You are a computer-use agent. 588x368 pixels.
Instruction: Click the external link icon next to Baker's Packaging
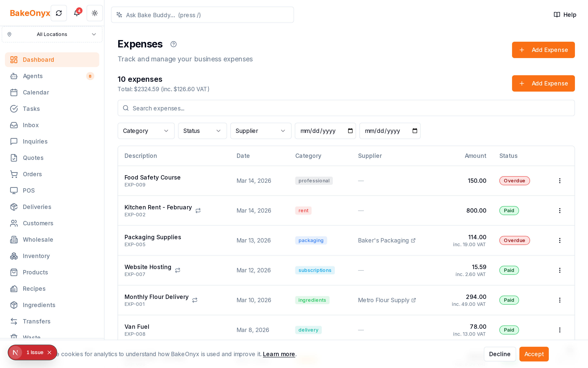(x=413, y=240)
